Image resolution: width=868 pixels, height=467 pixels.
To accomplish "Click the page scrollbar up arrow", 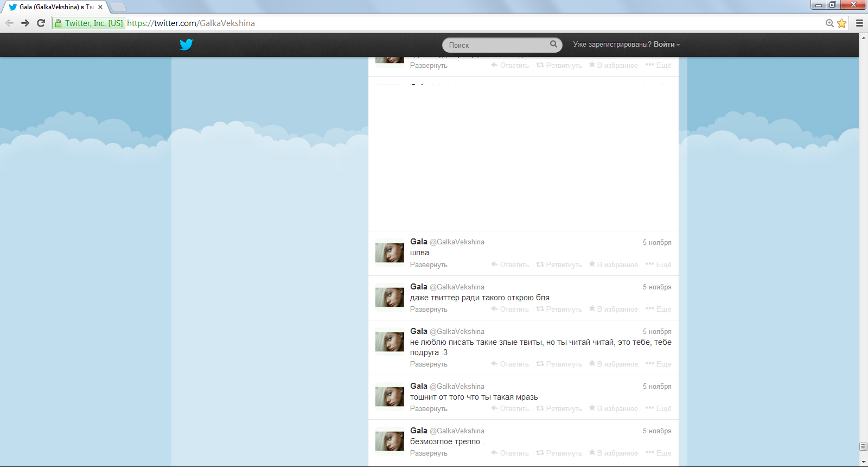I will [x=863, y=37].
